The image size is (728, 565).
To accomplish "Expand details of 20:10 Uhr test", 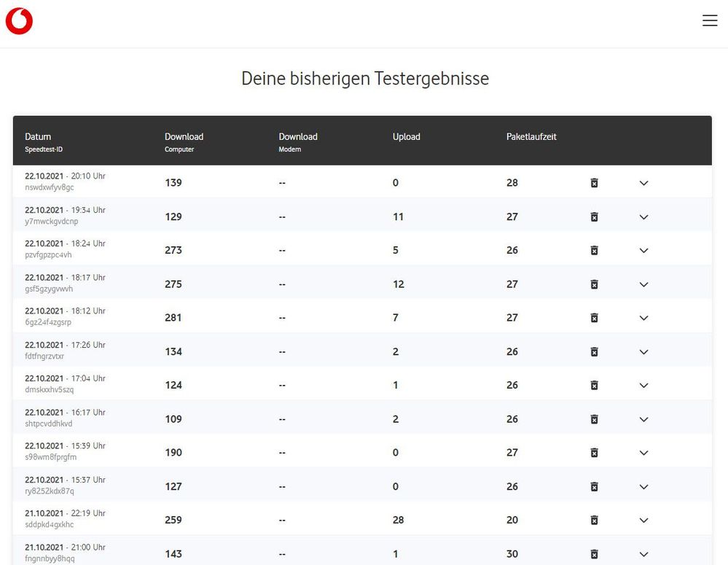I will [x=643, y=183].
